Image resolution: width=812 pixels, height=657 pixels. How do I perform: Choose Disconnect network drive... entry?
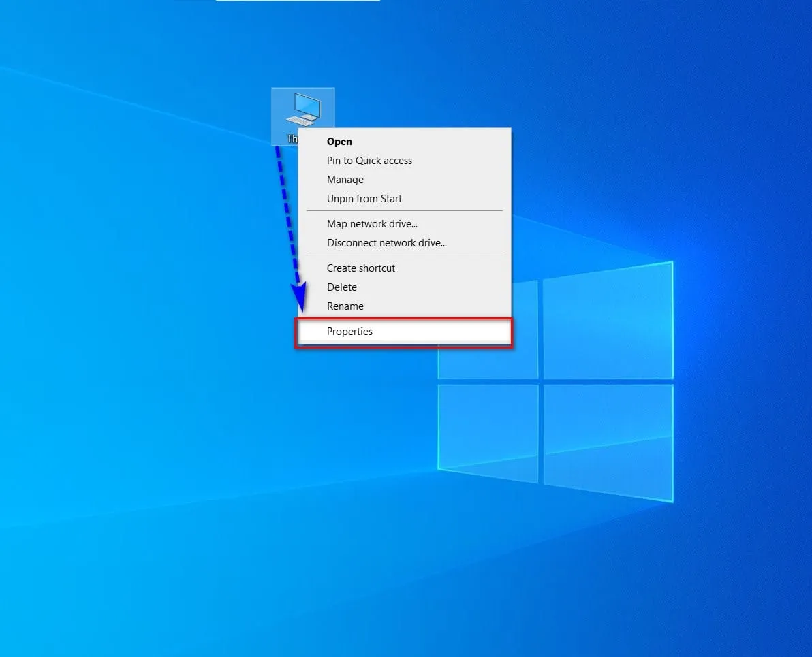(386, 243)
